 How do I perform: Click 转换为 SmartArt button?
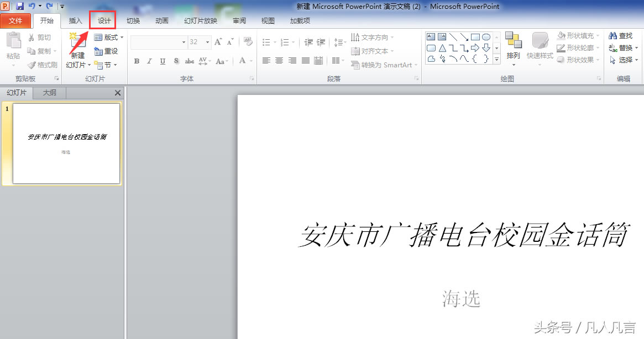pos(384,65)
